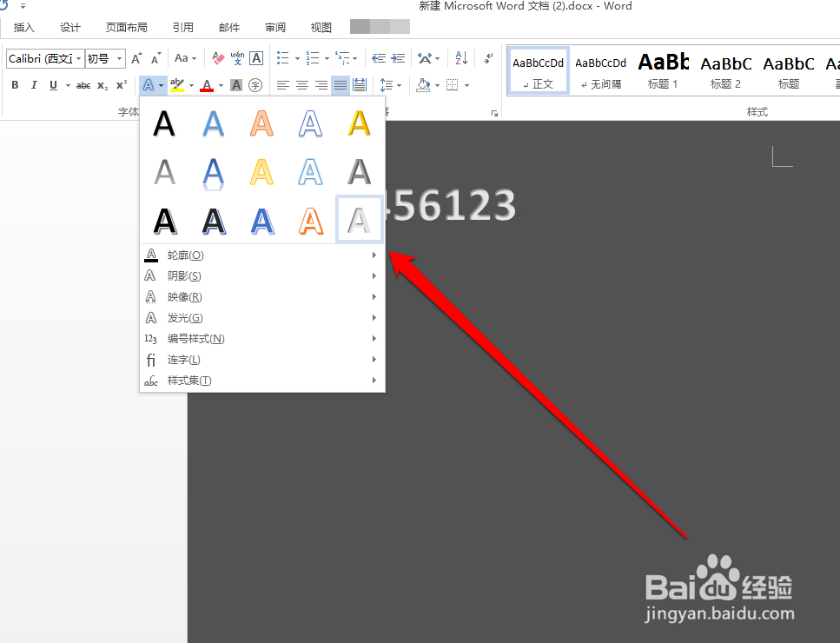Toggle show paragraph marks

pyautogui.click(x=487, y=58)
